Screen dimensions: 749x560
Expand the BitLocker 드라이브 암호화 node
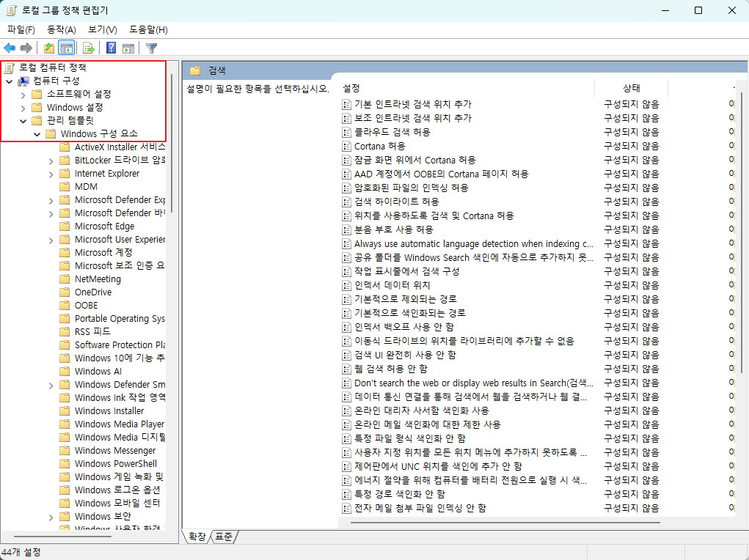point(51,161)
